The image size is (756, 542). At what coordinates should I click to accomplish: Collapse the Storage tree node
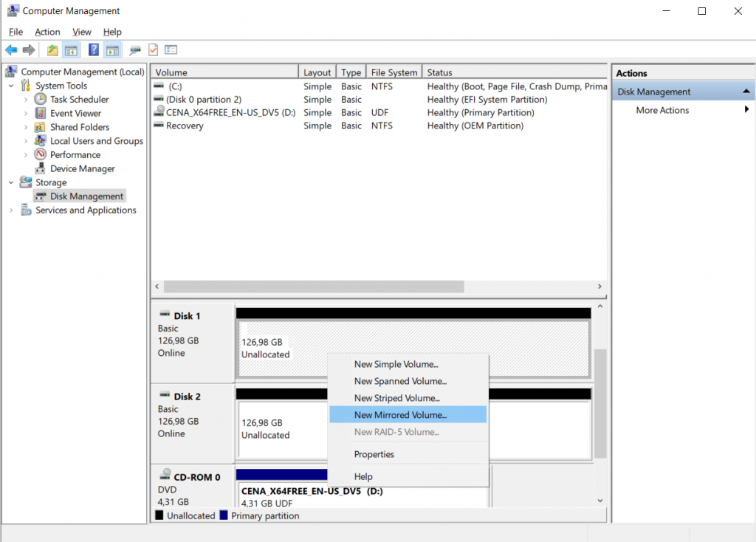pos(11,182)
